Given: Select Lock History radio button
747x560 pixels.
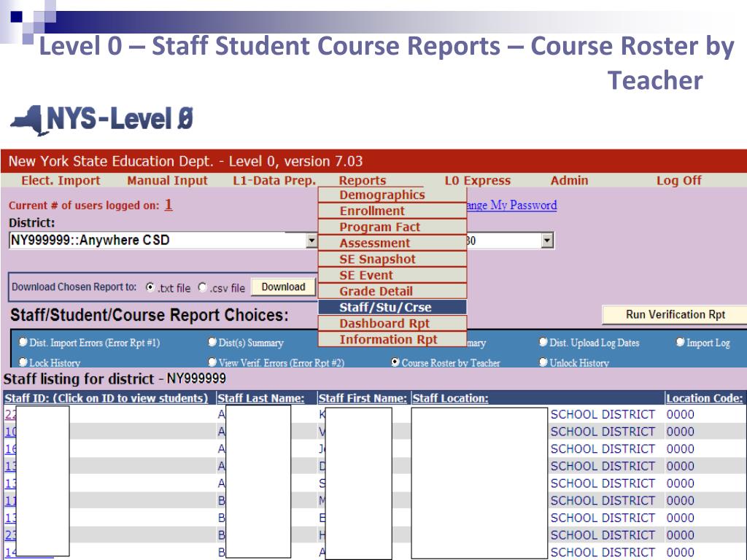Looking at the screenshot, I should tap(23, 362).
